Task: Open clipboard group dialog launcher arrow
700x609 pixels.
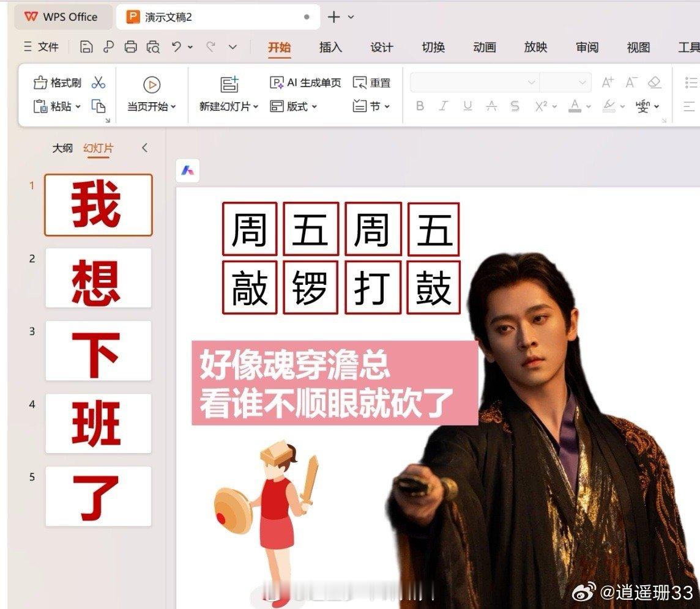Action: pyautogui.click(x=108, y=120)
